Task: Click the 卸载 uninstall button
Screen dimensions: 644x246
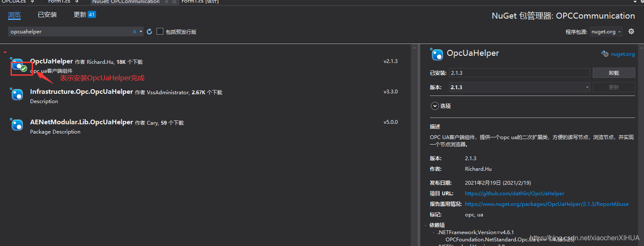Action: pos(614,73)
